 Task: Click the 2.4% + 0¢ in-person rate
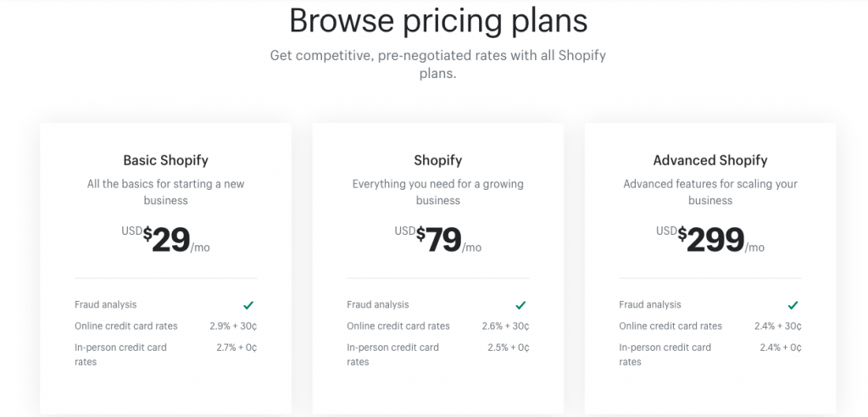point(781,347)
